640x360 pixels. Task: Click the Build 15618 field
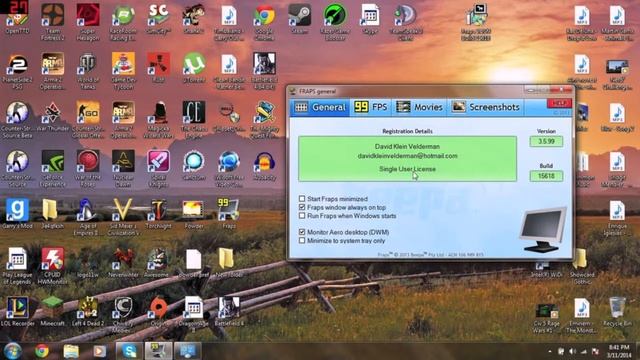point(546,176)
